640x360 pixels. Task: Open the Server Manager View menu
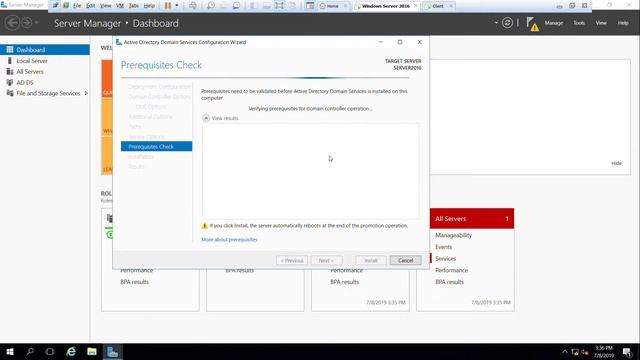(x=601, y=23)
